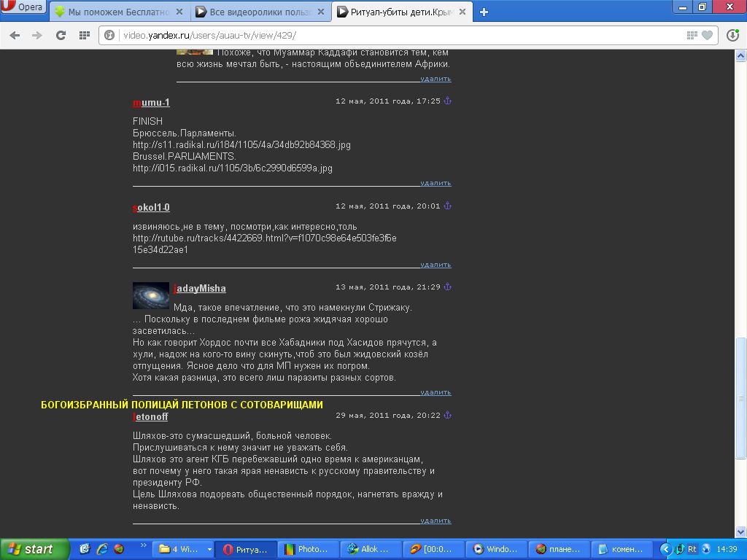Go forward to the next page

tap(37, 35)
